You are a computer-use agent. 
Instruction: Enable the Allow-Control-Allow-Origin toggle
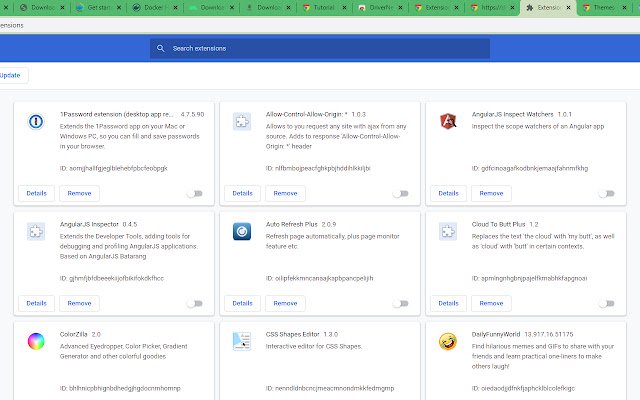[x=400, y=193]
